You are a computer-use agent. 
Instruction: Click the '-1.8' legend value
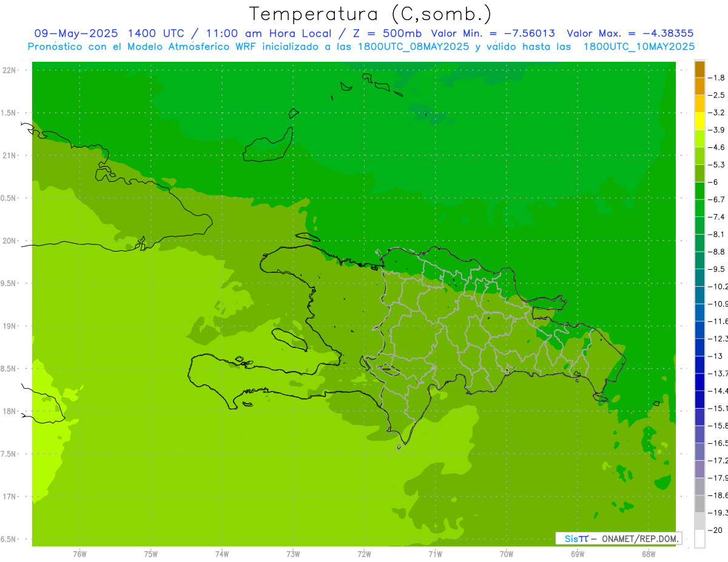coord(716,78)
